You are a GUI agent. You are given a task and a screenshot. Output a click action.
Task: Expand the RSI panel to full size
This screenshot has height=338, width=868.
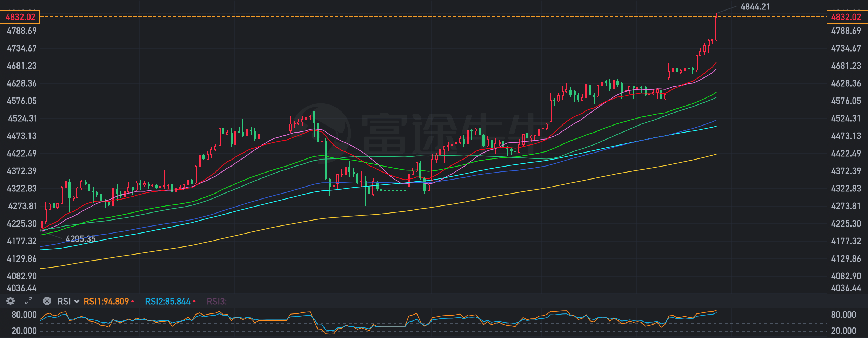pyautogui.click(x=29, y=301)
